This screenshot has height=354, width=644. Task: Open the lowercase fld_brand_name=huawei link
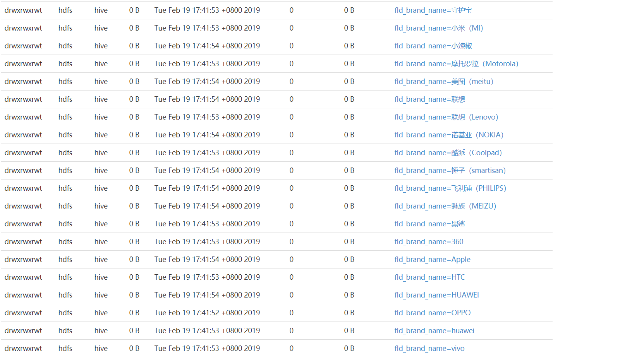pos(434,331)
